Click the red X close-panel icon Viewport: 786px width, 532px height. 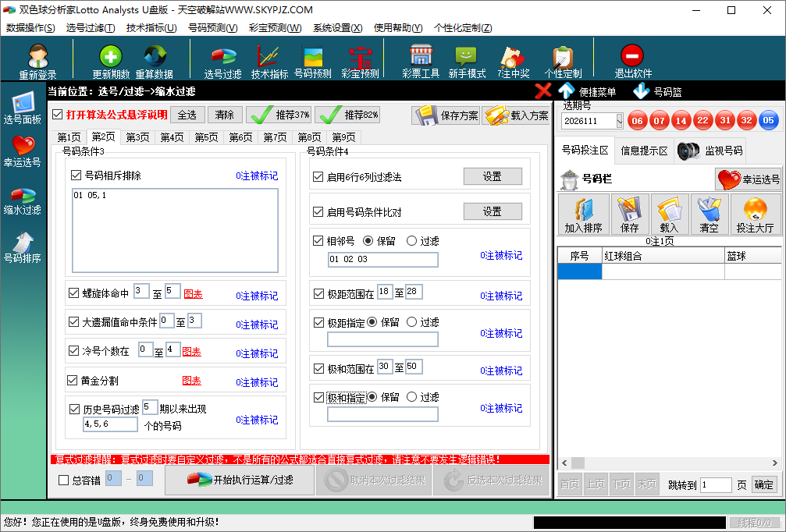[543, 91]
